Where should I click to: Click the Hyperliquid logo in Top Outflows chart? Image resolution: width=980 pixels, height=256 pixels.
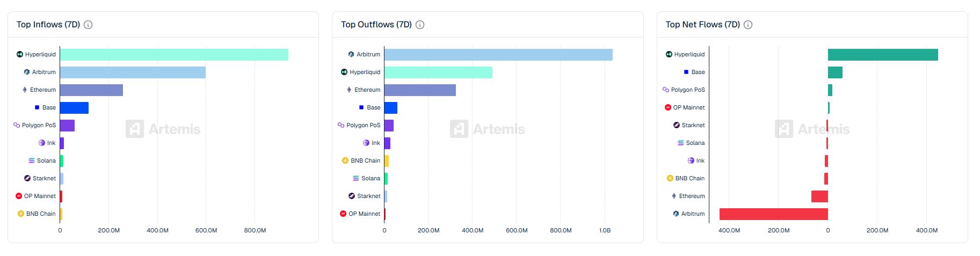click(x=344, y=72)
